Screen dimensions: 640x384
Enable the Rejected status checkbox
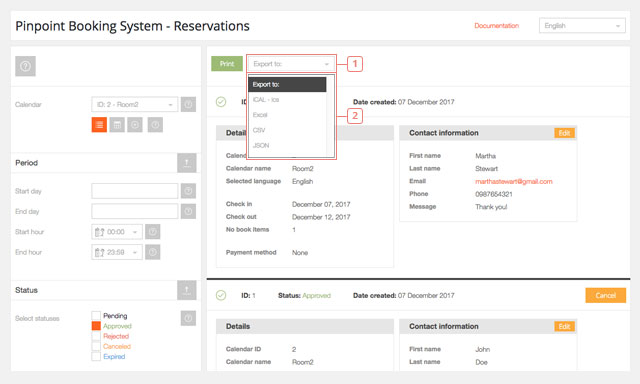pos(96,336)
